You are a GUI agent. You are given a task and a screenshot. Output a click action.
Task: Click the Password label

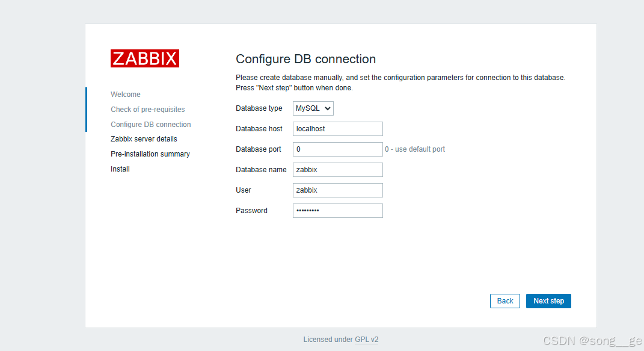[x=251, y=211]
